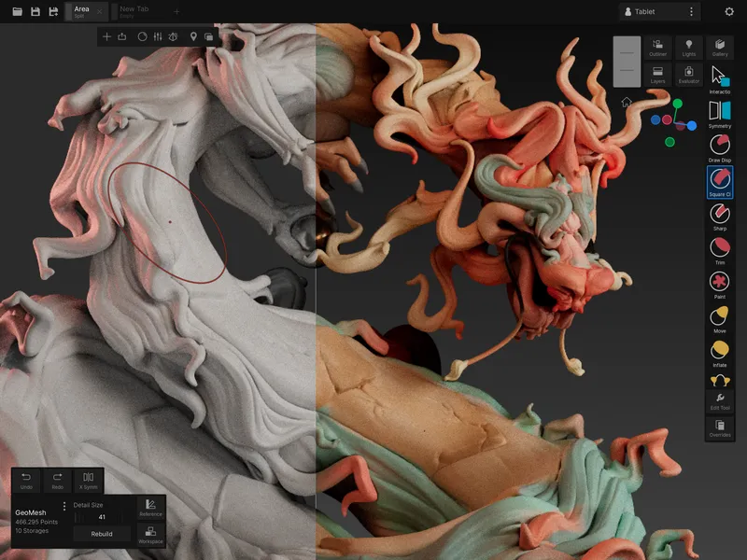The image size is (747, 560).
Task: Open the Outliner panel
Action: (657, 49)
